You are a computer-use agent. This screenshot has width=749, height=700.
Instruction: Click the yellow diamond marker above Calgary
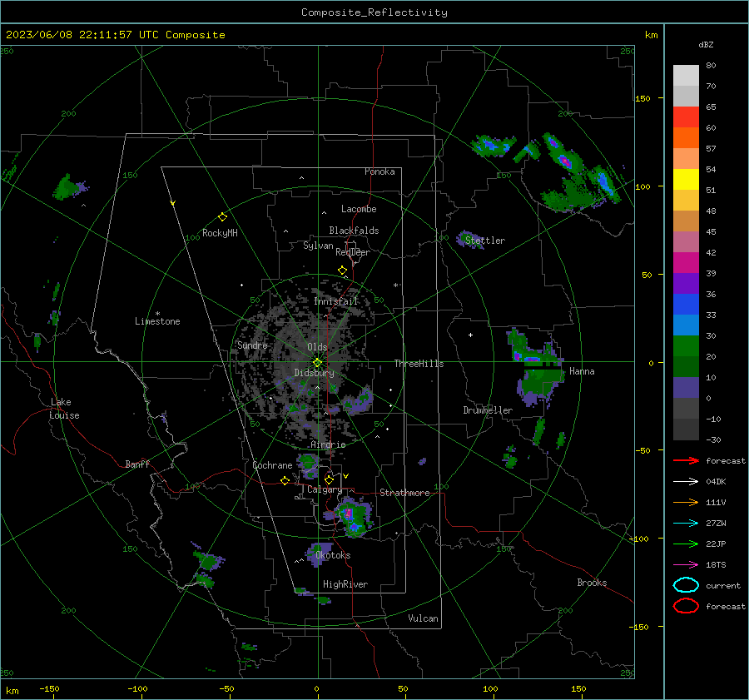(329, 479)
